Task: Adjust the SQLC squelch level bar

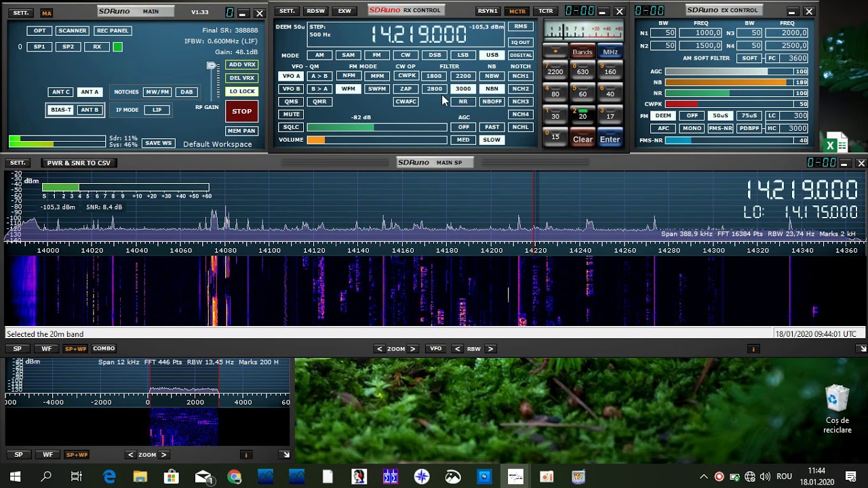Action: 377,127
